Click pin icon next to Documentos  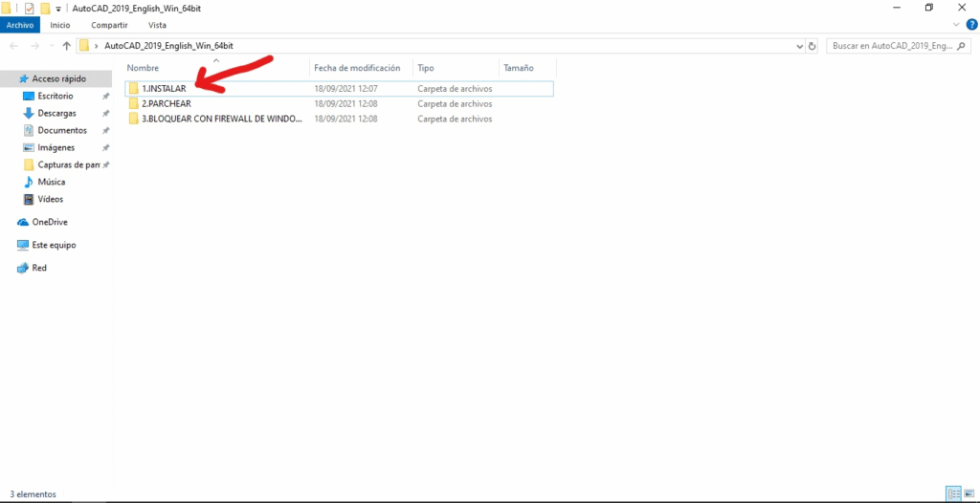coord(106,131)
